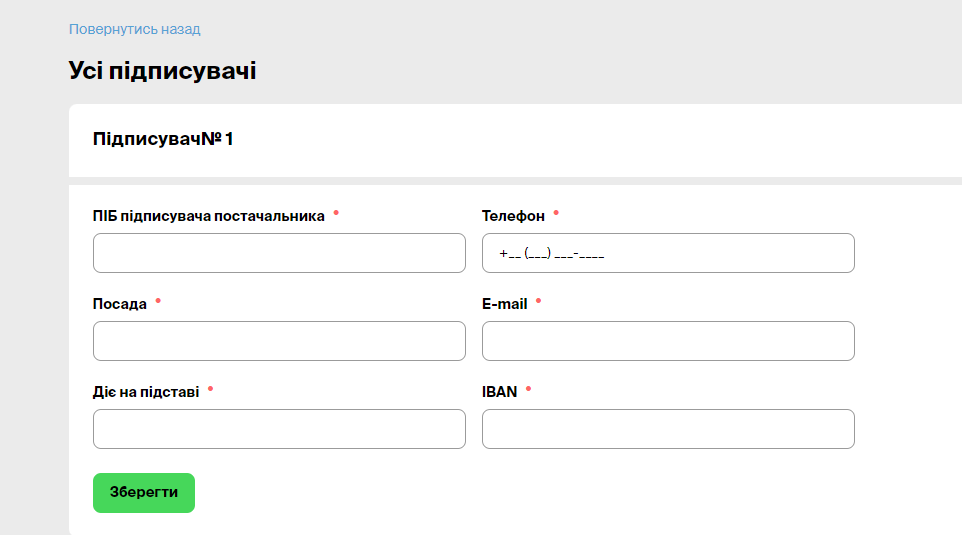The image size is (962, 535).
Task: Click the "Посада" field label
Action: pyautogui.click(x=120, y=304)
